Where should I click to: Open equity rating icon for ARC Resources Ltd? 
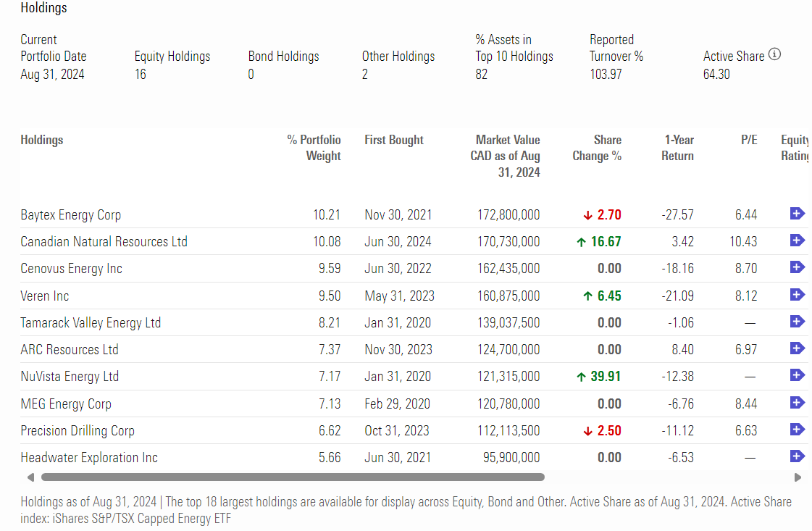[x=797, y=348]
